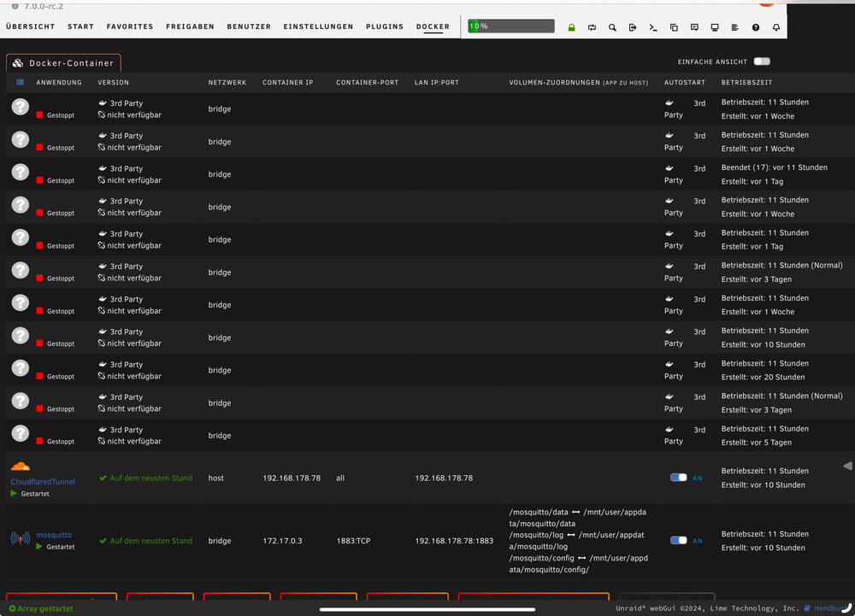Click the mosquitto antenna container icon

pyautogui.click(x=21, y=539)
